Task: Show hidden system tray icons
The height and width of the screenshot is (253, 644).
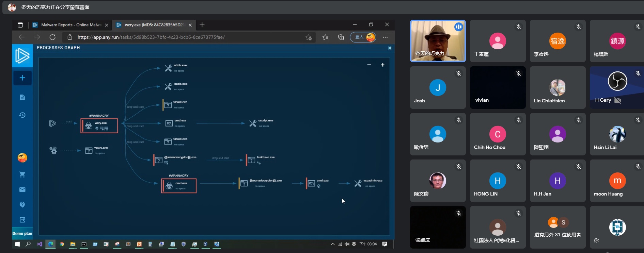Action: [x=333, y=244]
